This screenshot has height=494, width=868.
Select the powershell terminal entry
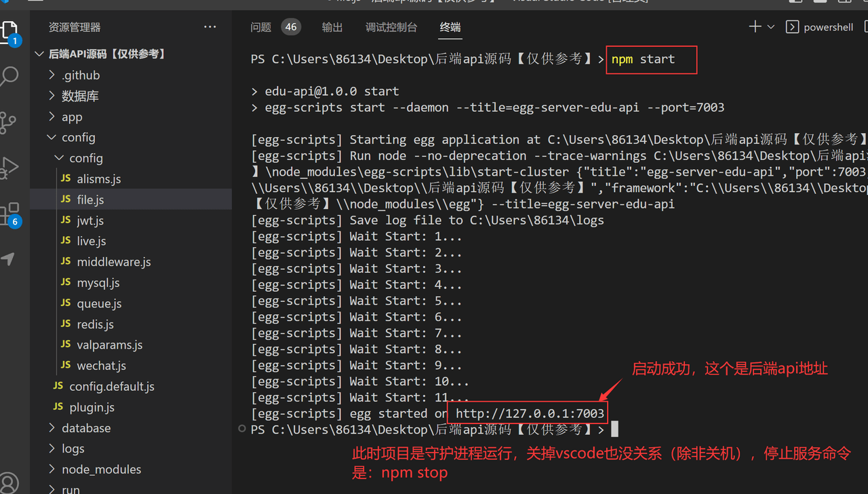click(819, 27)
